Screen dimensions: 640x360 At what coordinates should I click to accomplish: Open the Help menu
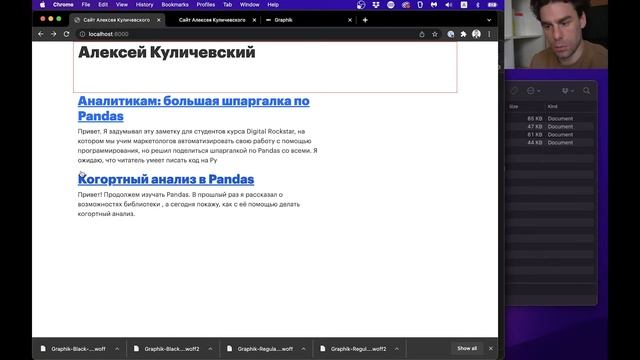(x=273, y=5)
